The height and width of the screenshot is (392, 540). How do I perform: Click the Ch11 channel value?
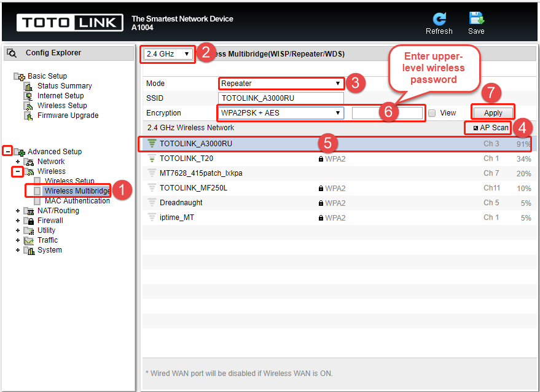(x=492, y=188)
